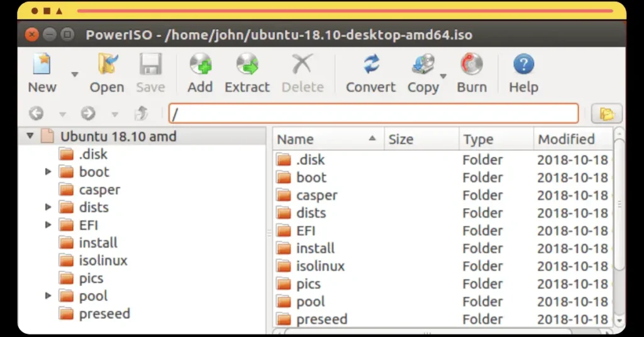Screen dimensions: 644x337
Task: Select boot row in file list
Action: (442, 177)
